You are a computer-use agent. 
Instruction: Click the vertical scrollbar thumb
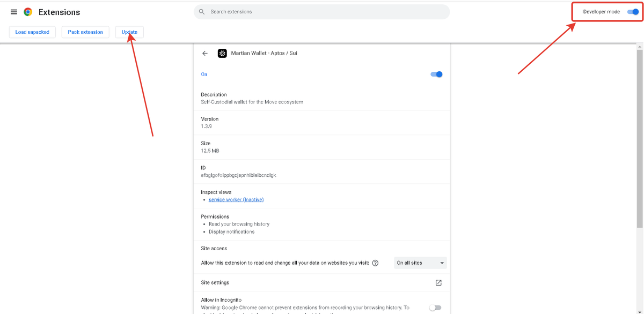coord(640,138)
